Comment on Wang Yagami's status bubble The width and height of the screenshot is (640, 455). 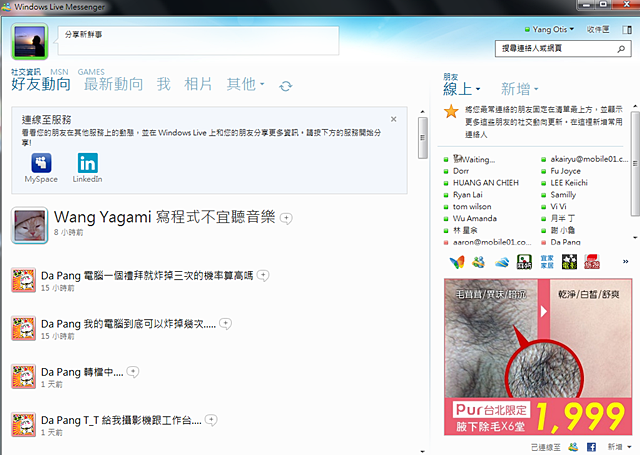(x=286, y=218)
